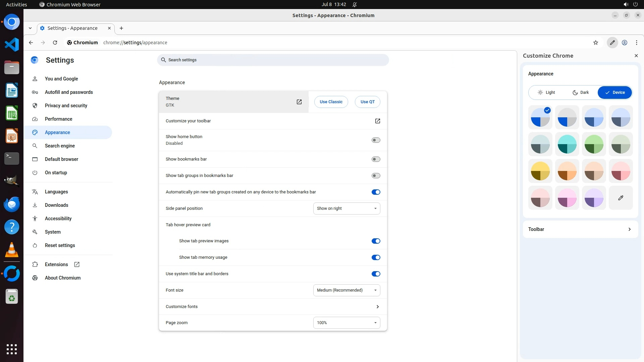
Task: Open theme external link icon
Action: (299, 102)
